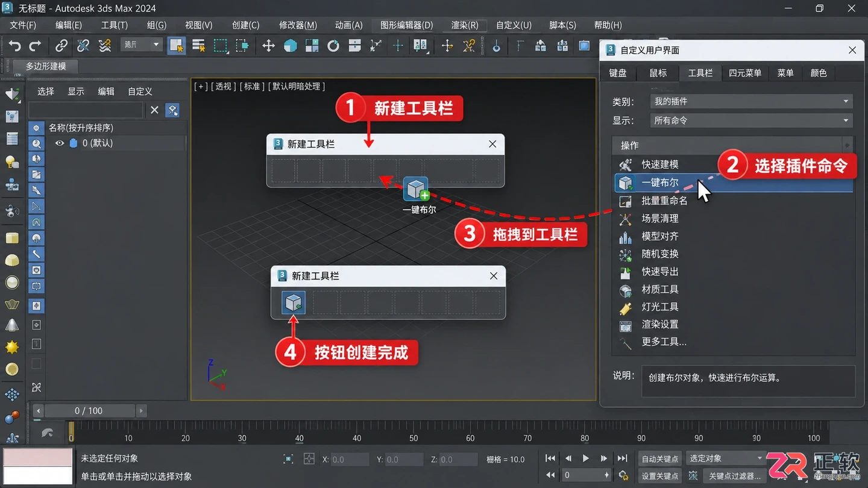The image size is (868, 488).
Task: Click the scene explorer search field
Action: tap(86, 110)
